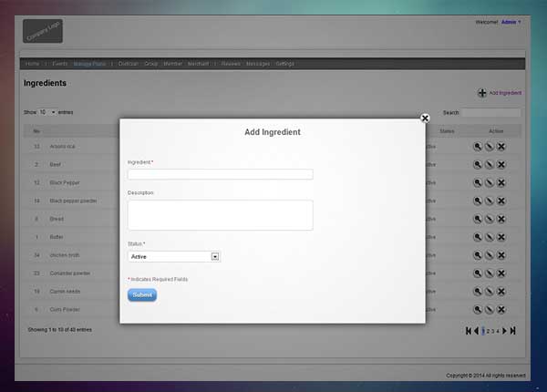Go to results page 4
This screenshot has width=547, height=392.
click(x=498, y=331)
